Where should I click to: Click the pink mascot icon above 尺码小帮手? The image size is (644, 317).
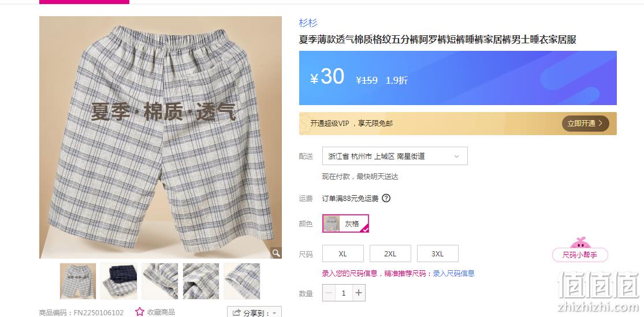(x=580, y=243)
